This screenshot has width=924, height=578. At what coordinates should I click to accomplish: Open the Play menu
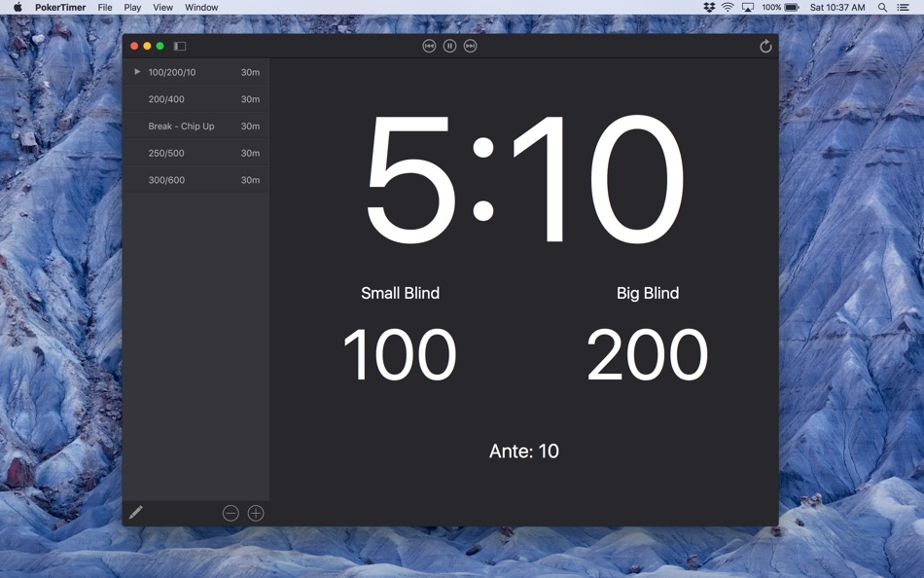pos(131,7)
